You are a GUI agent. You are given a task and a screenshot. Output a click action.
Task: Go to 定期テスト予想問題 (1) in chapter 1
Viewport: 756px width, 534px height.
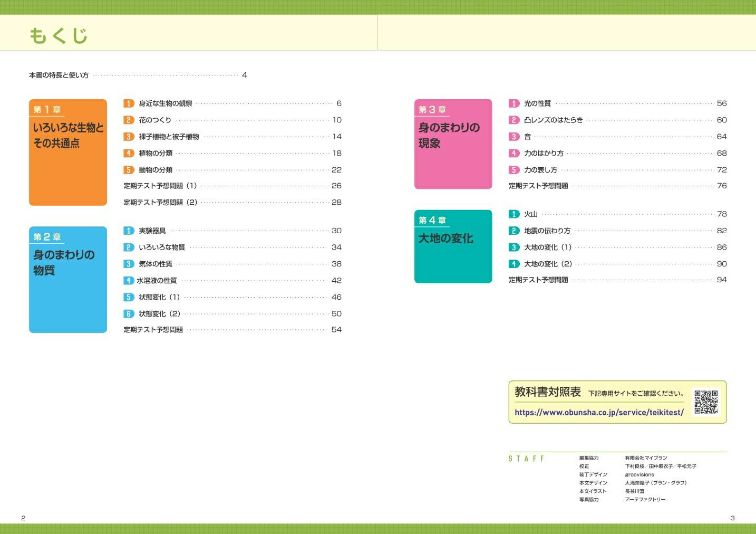click(160, 186)
